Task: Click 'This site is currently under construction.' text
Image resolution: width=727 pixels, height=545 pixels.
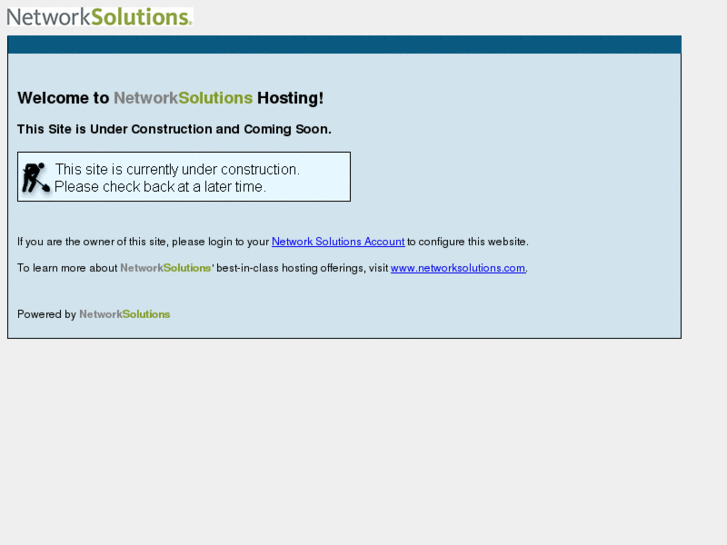Action: click(x=178, y=169)
